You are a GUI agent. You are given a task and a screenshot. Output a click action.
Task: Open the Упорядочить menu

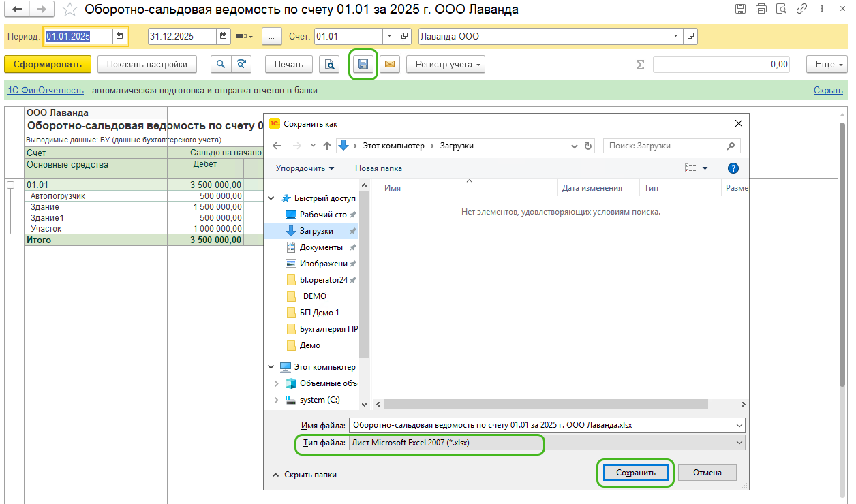click(305, 168)
